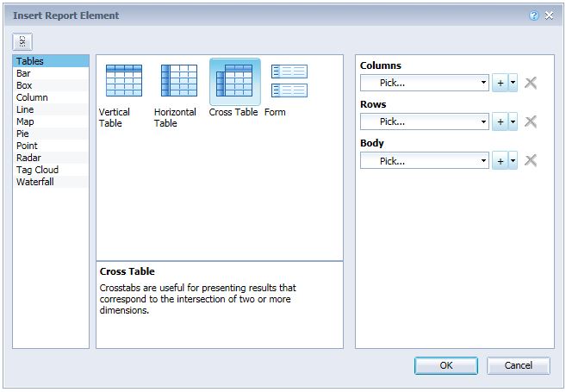Image resolution: width=566 pixels, height=392 pixels.
Task: Open the Rows Pick dropdown
Action: 425,121
